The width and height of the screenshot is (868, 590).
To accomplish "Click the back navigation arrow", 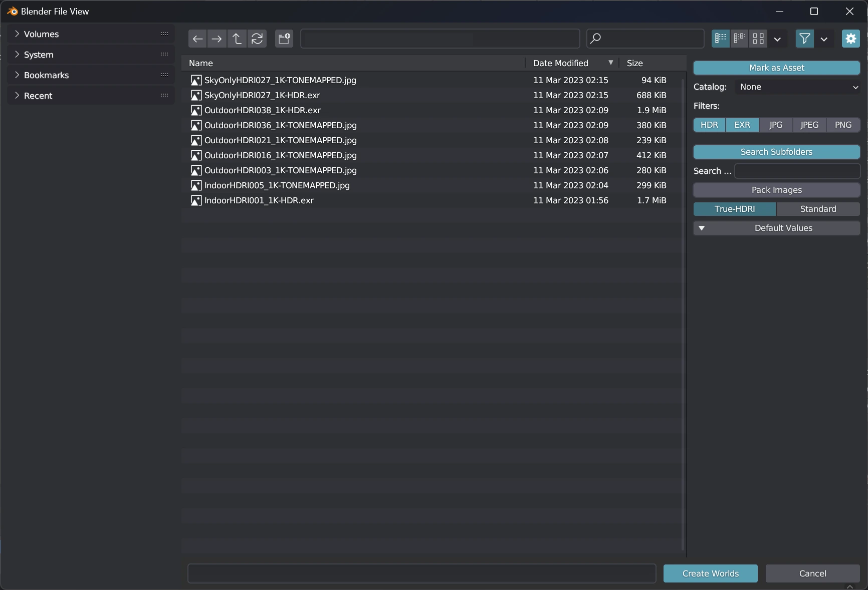I will (x=197, y=39).
